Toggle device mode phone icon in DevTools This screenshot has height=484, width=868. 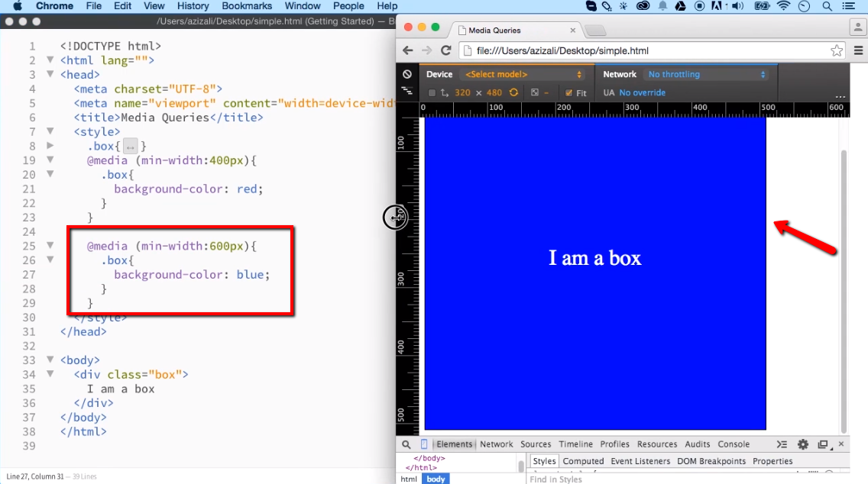(424, 444)
